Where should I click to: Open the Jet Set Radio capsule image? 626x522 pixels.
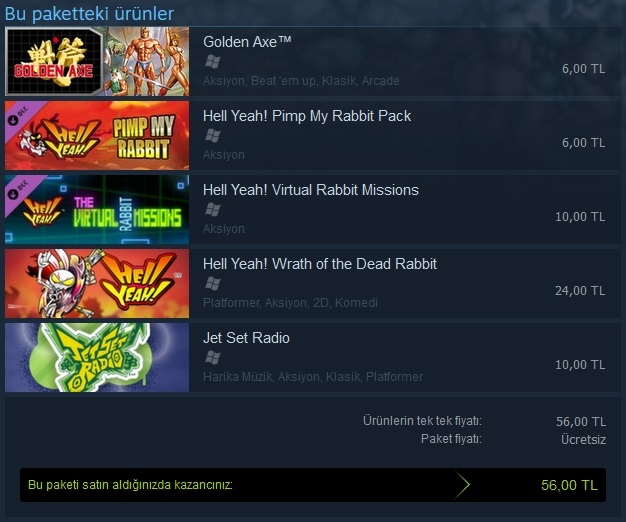click(97, 358)
